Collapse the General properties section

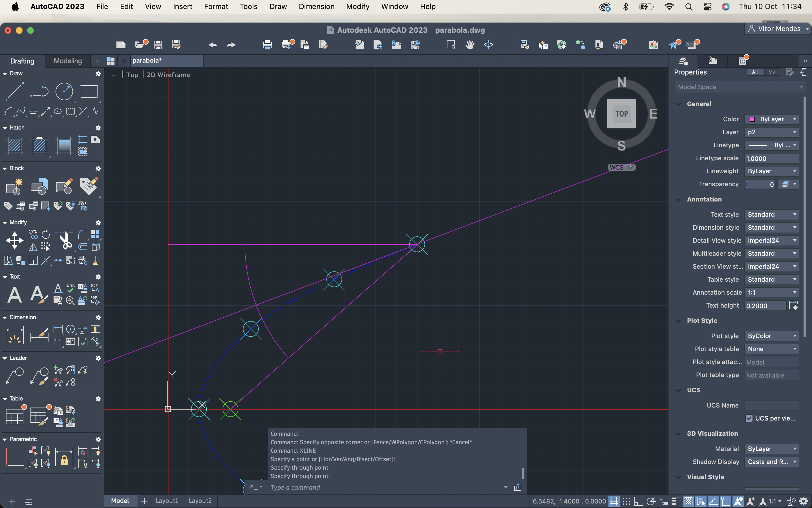pos(678,104)
